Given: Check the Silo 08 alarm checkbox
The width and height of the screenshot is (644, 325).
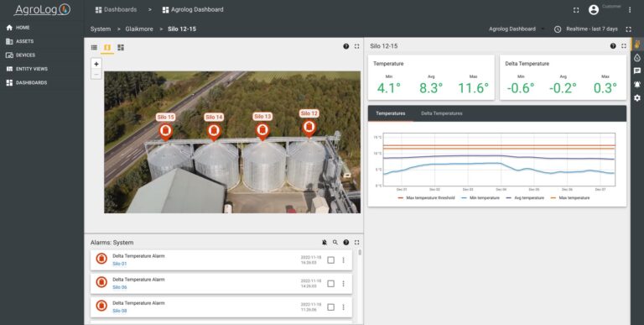Looking at the screenshot, I should [330, 307].
